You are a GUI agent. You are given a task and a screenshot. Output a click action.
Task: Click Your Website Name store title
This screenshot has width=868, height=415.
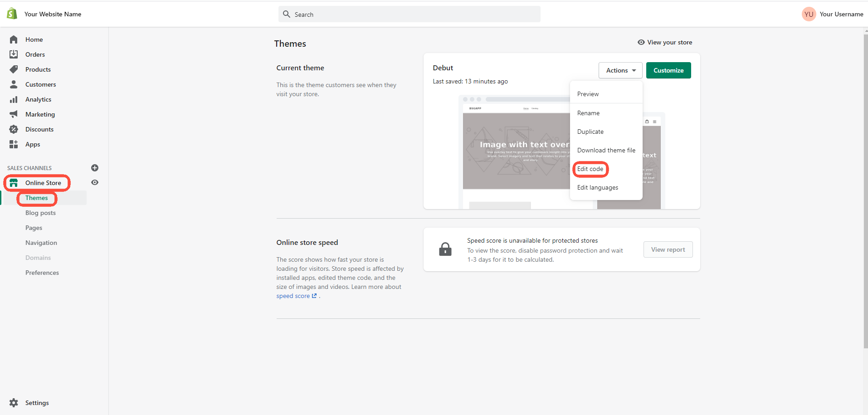[53, 14]
